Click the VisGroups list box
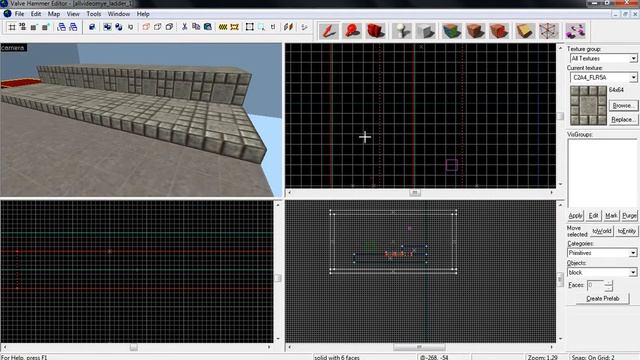This screenshot has width=640, height=360. 602,173
